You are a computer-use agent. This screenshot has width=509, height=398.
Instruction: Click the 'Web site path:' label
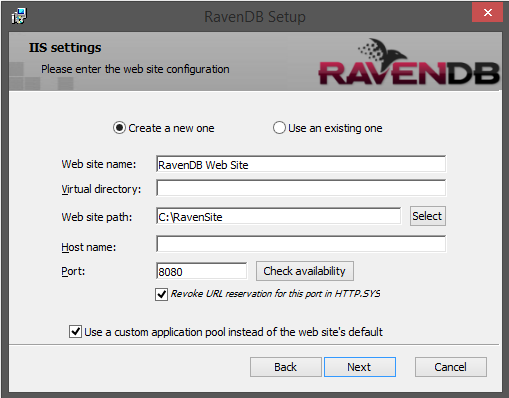[x=97, y=217]
